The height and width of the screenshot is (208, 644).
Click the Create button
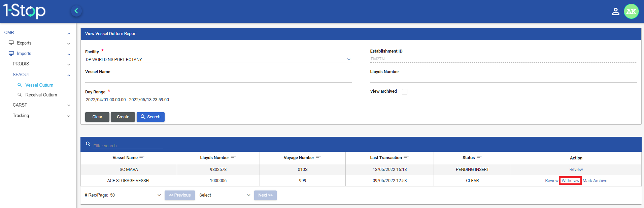click(x=123, y=117)
